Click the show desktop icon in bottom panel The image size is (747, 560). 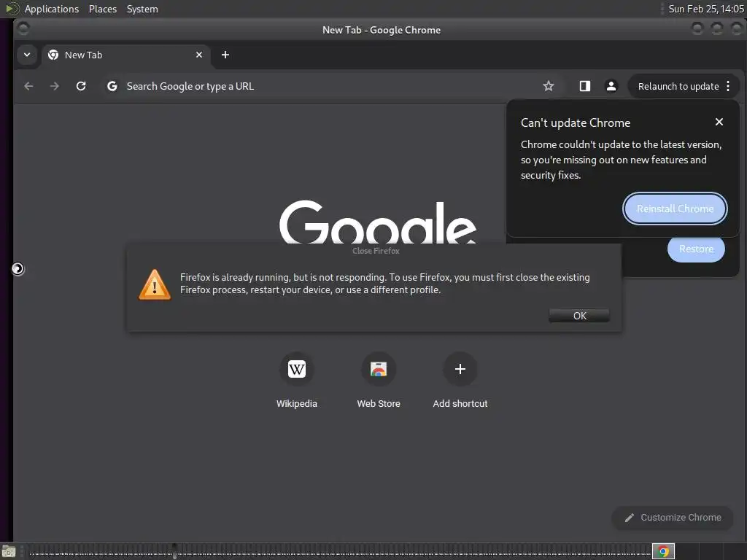click(x=9, y=552)
